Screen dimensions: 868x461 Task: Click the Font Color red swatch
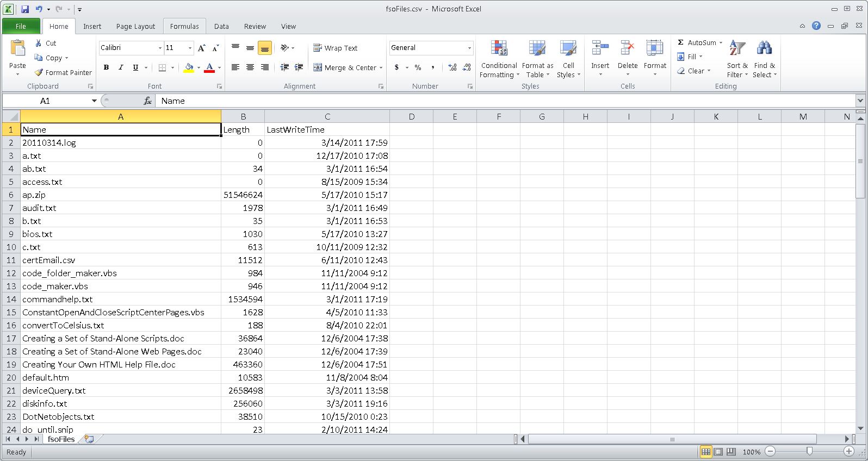tap(209, 67)
